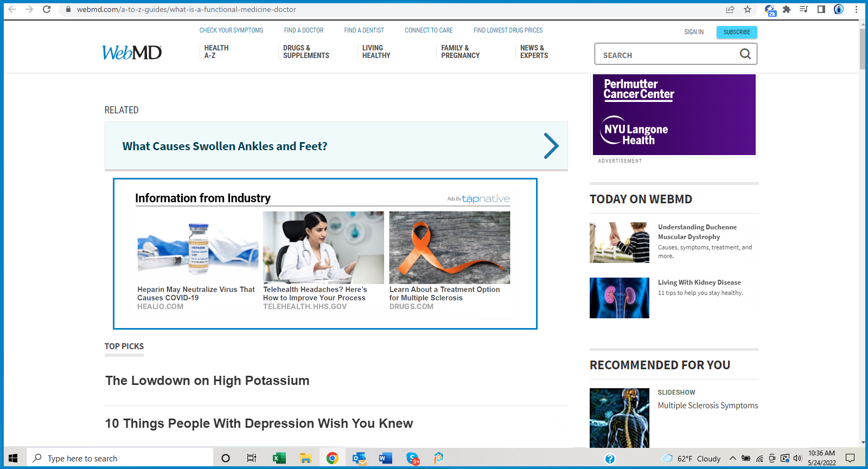The image size is (868, 469).
Task: Open the weather widget showing 62°F Cloudy
Action: point(691,458)
